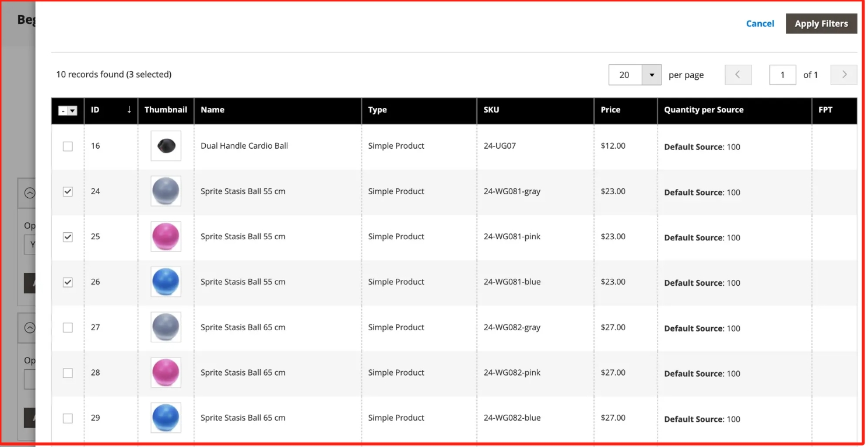This screenshot has height=448, width=868.
Task: Click blue Sprite Stasis Ball 55 cm thumbnail
Action: [166, 282]
